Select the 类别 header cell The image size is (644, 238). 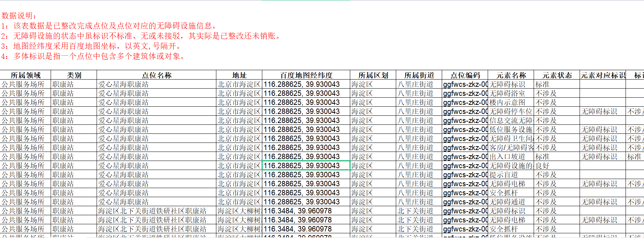click(74, 75)
